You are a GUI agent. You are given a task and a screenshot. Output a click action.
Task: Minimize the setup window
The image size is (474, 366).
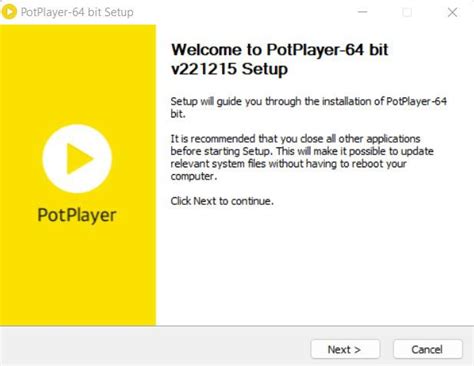click(362, 12)
